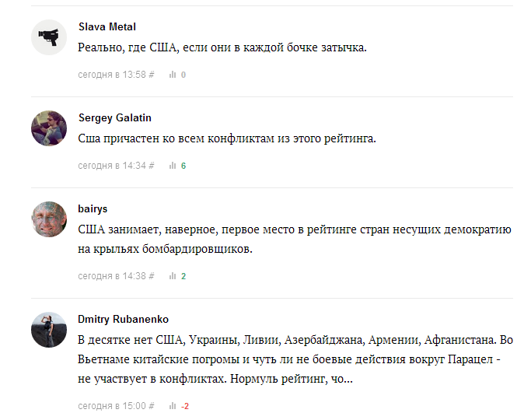The width and height of the screenshot is (531, 420).
Task: Click the rating bars icon on Slava Metal's comment
Action: pos(173,75)
